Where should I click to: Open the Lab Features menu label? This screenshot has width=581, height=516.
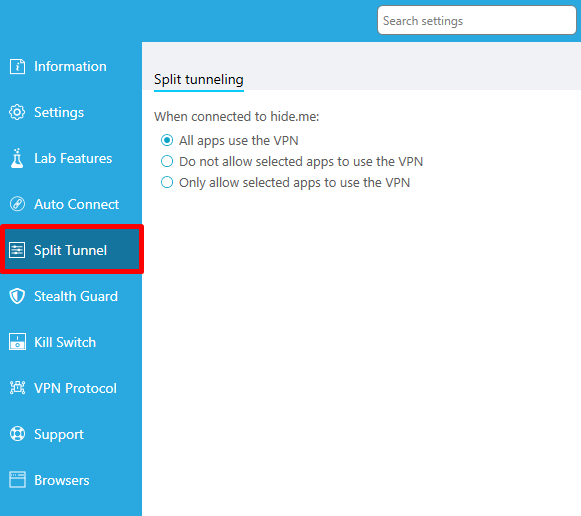[73, 158]
